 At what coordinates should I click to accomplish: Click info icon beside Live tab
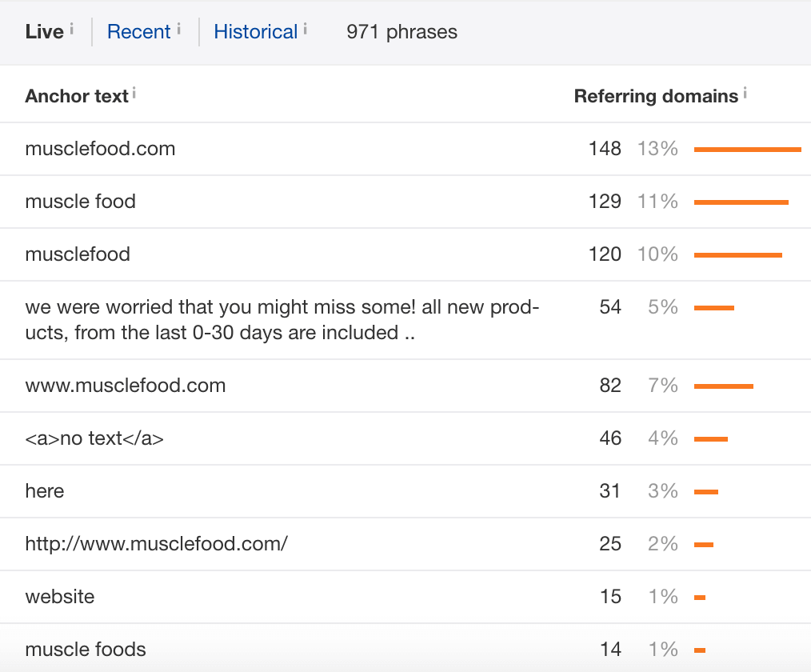coord(71,29)
